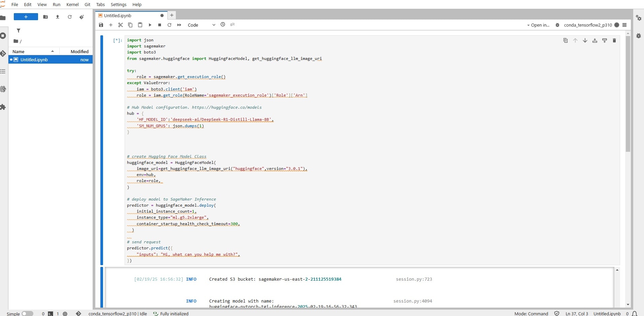Paste cell from clipboard in notebook toolbar
Viewport: 644px width, 316px height.
click(140, 25)
